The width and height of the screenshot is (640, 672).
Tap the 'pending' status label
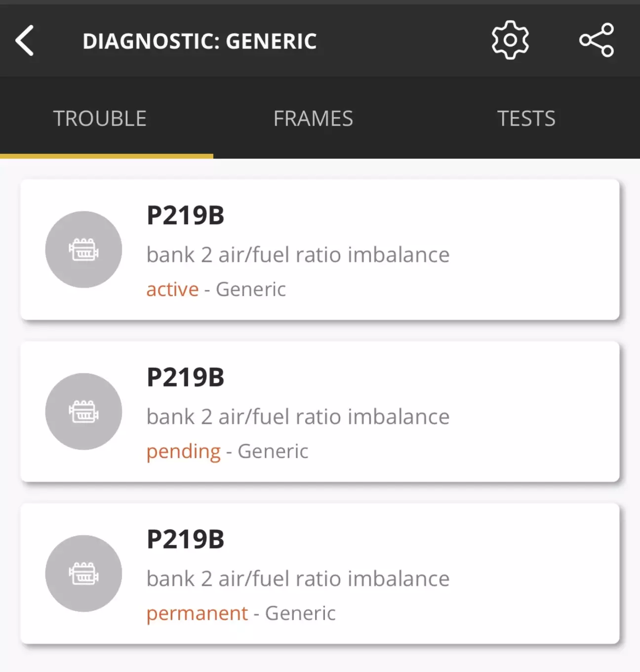click(x=184, y=452)
